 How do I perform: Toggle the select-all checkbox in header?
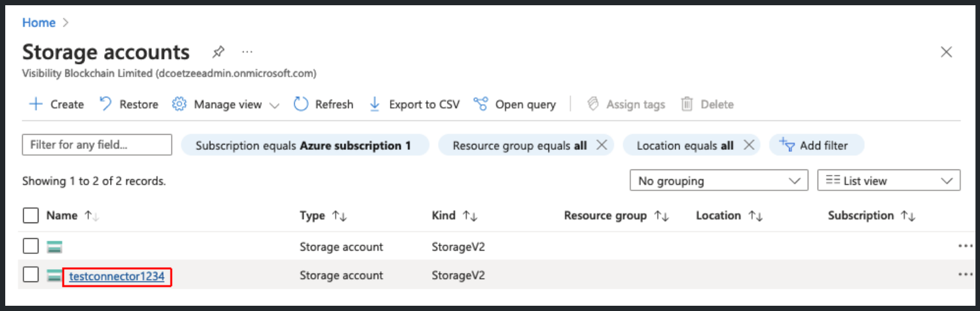[31, 215]
